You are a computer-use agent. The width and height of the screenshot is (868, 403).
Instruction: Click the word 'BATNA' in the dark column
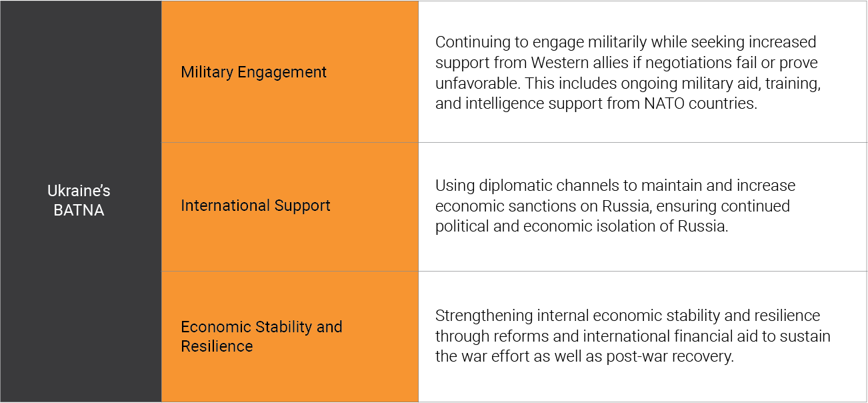click(79, 212)
